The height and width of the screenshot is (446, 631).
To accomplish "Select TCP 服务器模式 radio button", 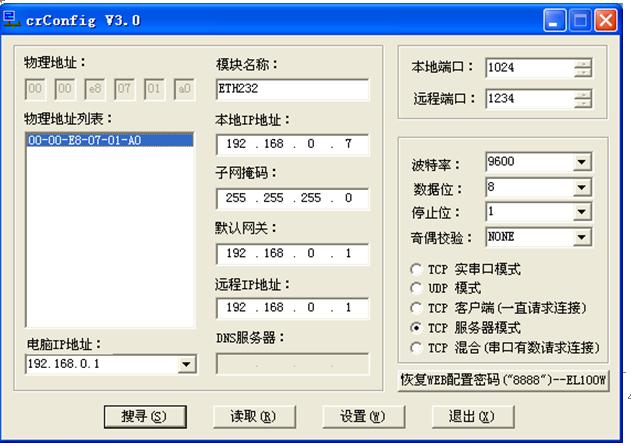I will coord(417,328).
